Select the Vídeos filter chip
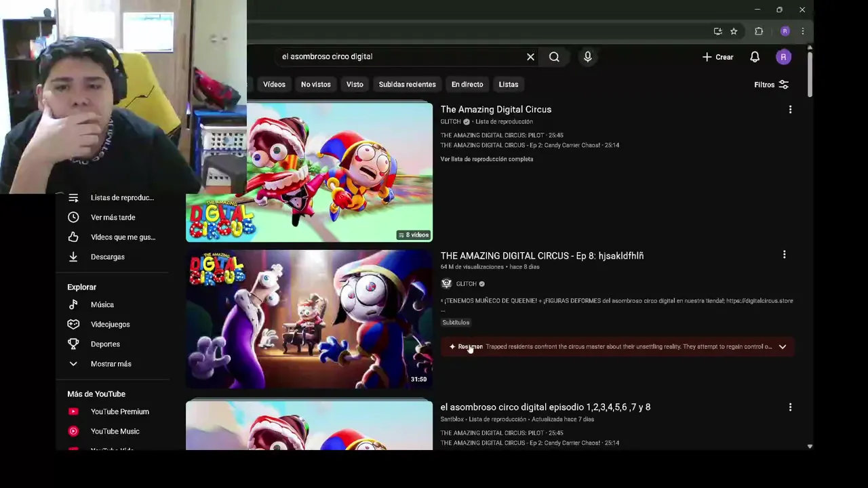 pyautogui.click(x=274, y=85)
